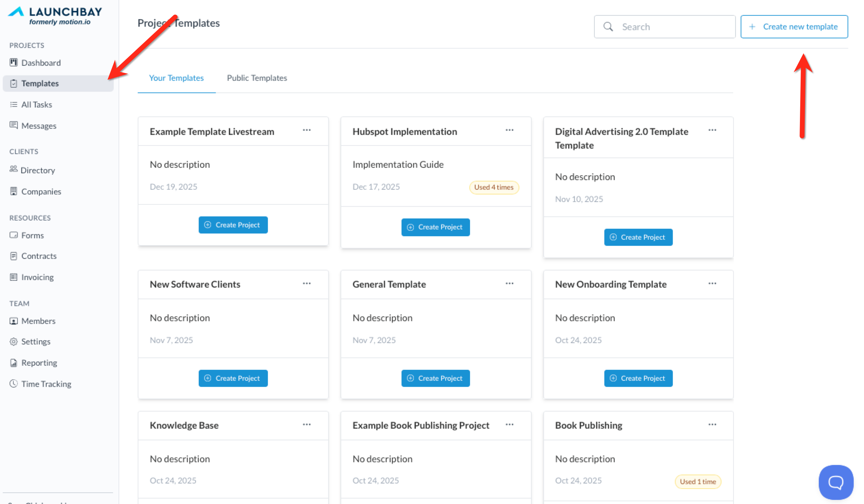Select the Your Templates tab
Screen dimensions: 864x504
point(176,78)
